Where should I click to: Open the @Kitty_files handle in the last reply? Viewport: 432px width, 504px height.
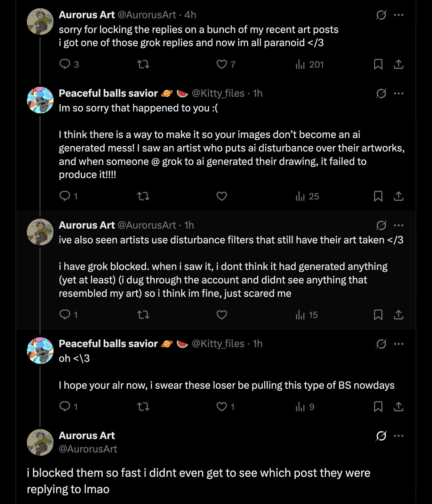pyautogui.click(x=218, y=344)
